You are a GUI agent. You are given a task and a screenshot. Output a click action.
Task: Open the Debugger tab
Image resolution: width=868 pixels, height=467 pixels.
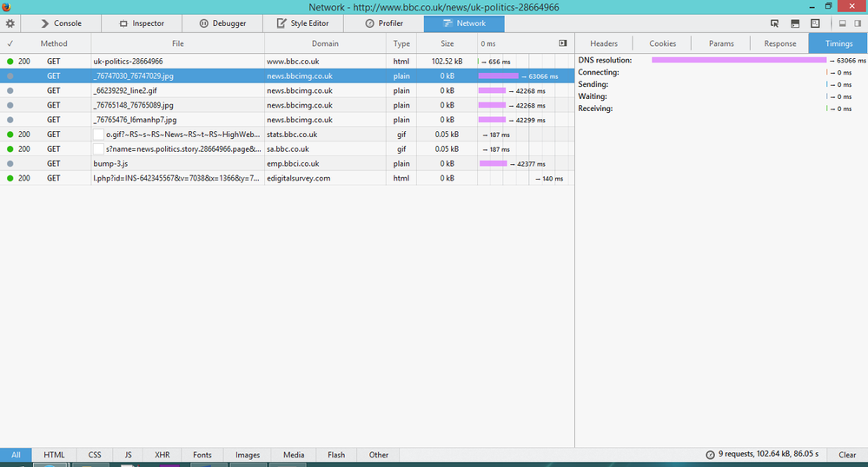point(222,23)
